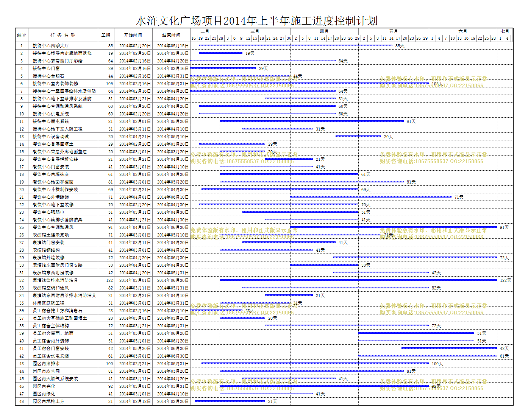Select the 开始时间 column header
The height and width of the screenshot is (420, 528).
pos(133,35)
